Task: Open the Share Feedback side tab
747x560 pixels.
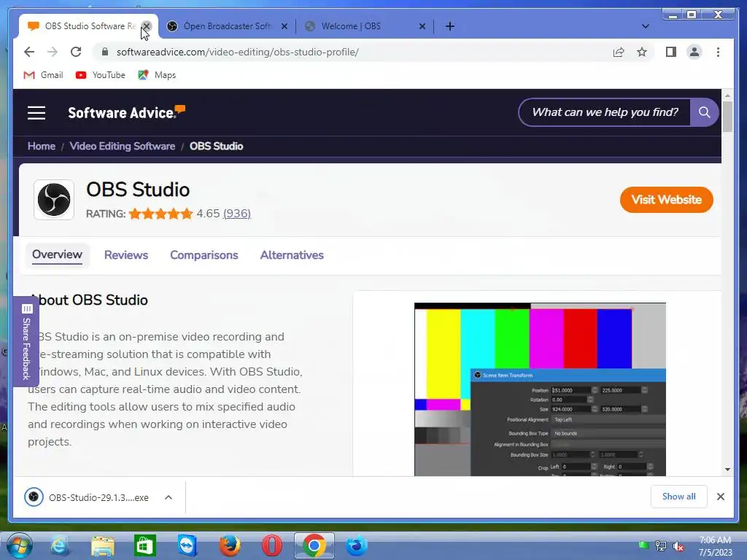Action: pyautogui.click(x=26, y=341)
